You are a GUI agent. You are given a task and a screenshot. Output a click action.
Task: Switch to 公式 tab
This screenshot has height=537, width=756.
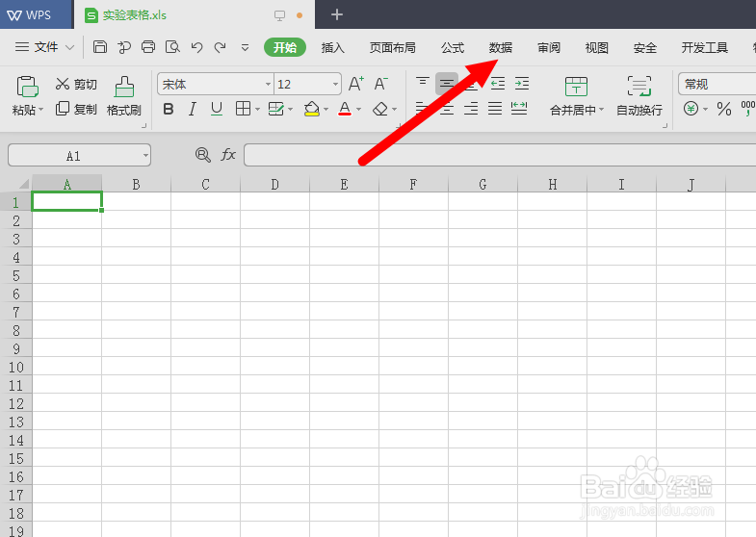tap(453, 48)
